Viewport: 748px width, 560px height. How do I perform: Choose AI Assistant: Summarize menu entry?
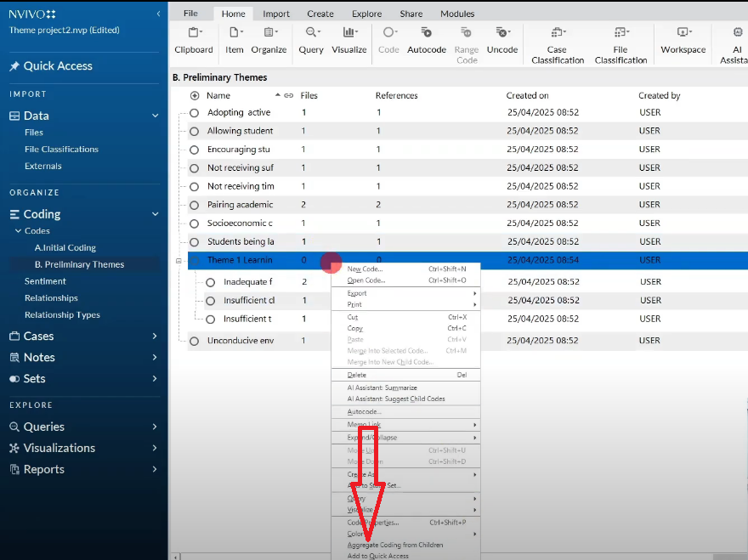tap(406, 387)
